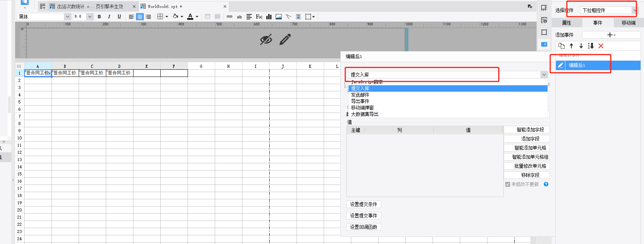Click the 设置回调函数 button

click(363, 227)
